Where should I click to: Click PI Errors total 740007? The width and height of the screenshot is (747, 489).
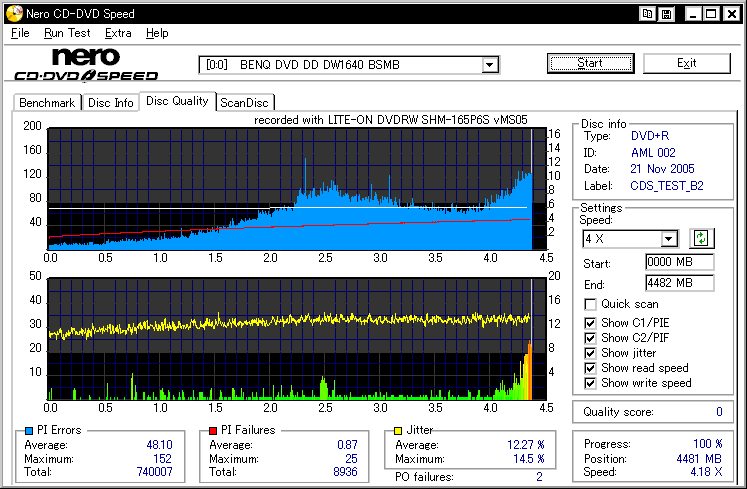[154, 472]
